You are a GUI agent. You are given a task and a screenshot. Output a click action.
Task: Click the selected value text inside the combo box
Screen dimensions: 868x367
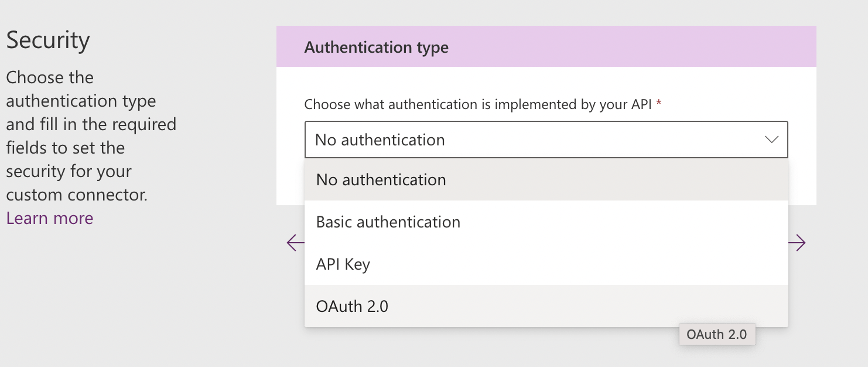(380, 140)
